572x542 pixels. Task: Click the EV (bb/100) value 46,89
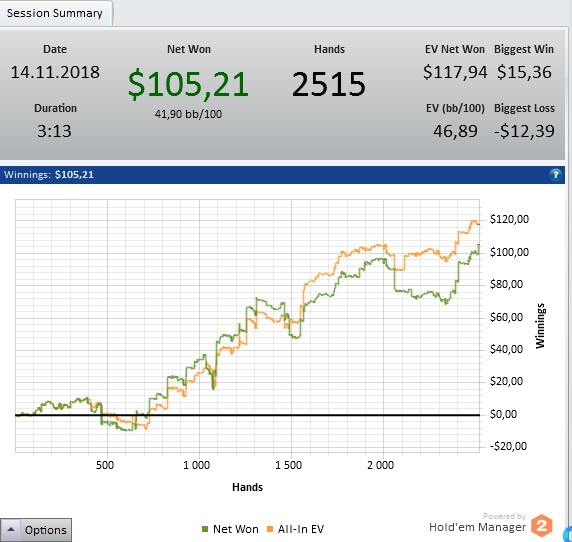click(x=455, y=131)
